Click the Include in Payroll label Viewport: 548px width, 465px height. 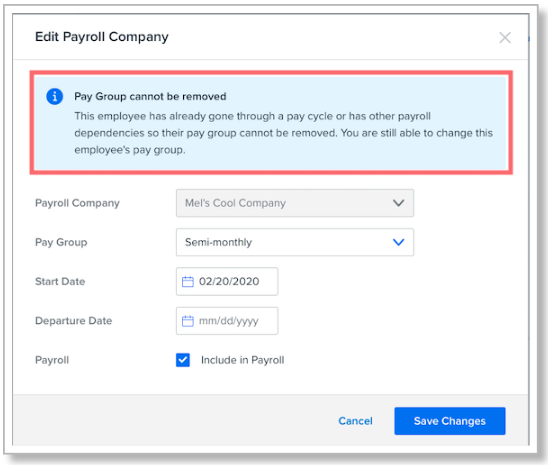pyautogui.click(x=243, y=360)
